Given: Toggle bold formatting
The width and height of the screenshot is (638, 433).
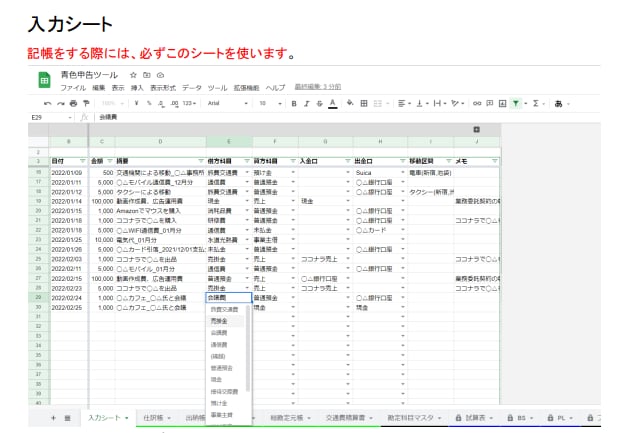Looking at the screenshot, I should [x=294, y=103].
